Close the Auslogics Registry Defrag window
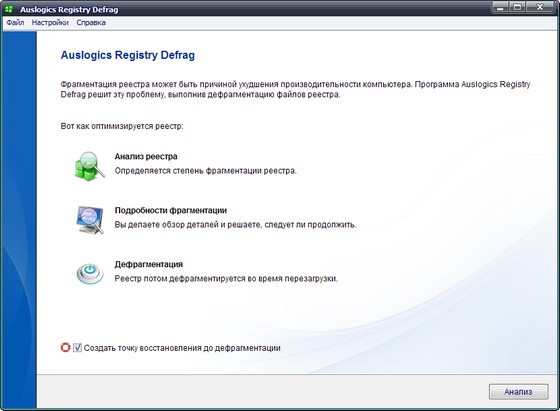Image resolution: width=560 pixels, height=411 pixels. [540, 7]
